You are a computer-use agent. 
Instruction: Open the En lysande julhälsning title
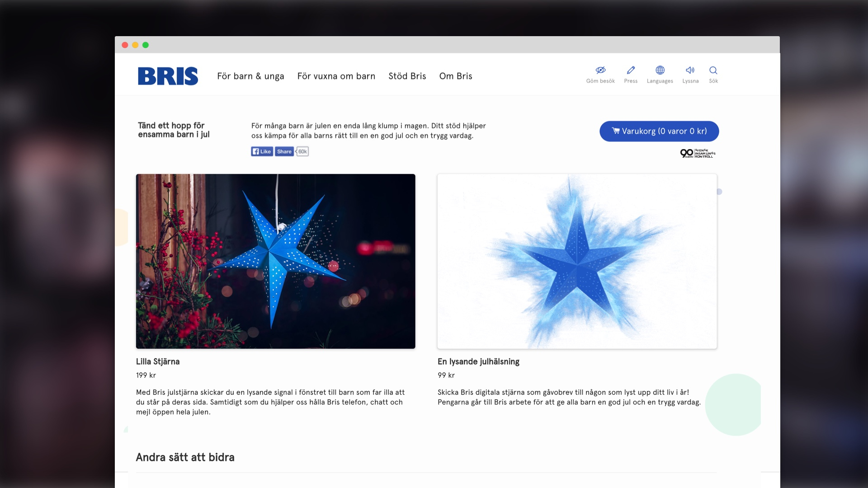coord(478,361)
